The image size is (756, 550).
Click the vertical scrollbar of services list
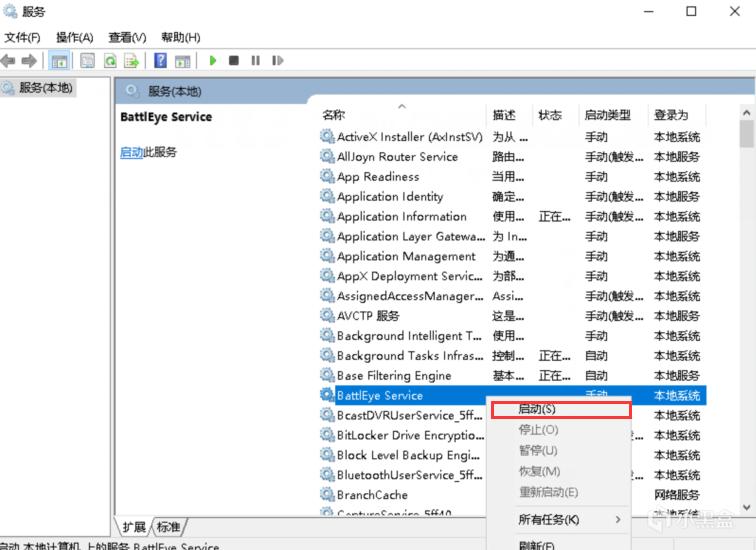(x=746, y=300)
